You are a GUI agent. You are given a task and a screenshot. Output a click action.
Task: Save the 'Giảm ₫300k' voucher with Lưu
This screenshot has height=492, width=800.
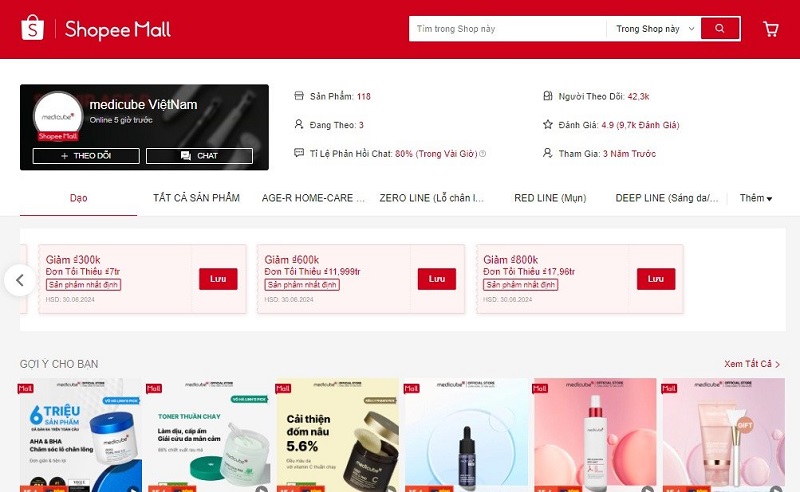coord(218,279)
